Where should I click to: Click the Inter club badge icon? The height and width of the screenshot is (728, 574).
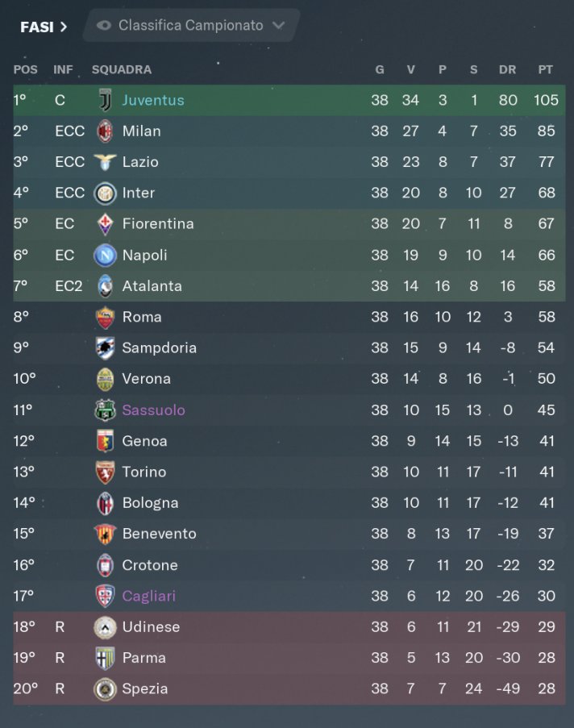106,193
